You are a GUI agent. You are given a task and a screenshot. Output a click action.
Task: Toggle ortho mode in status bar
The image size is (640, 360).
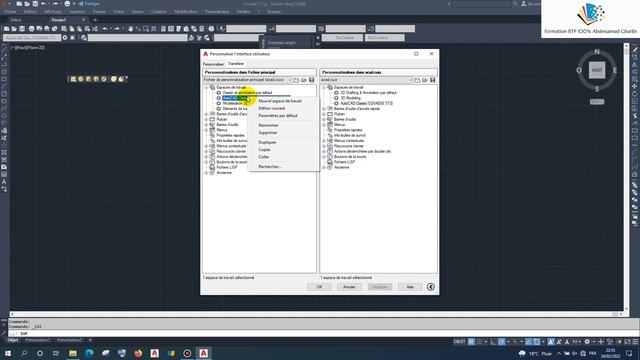click(493, 342)
